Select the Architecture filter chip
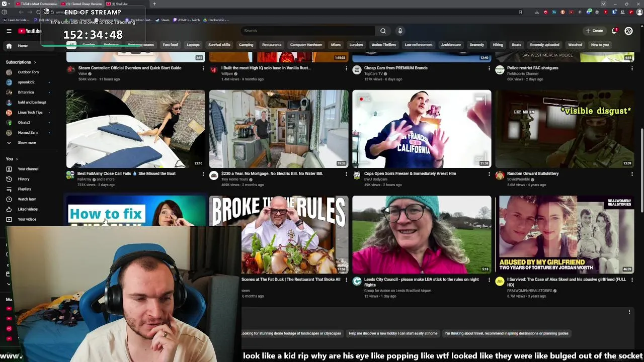644x362 pixels. click(x=451, y=45)
